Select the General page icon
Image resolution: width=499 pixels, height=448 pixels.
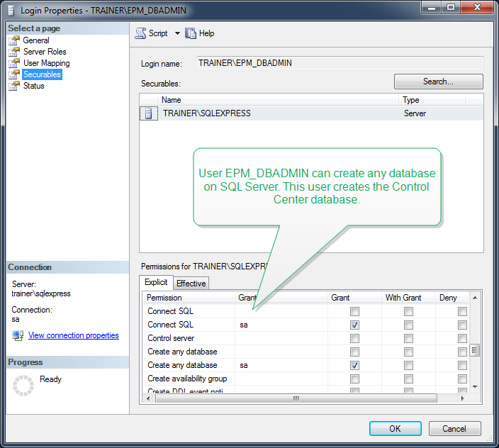click(x=14, y=40)
